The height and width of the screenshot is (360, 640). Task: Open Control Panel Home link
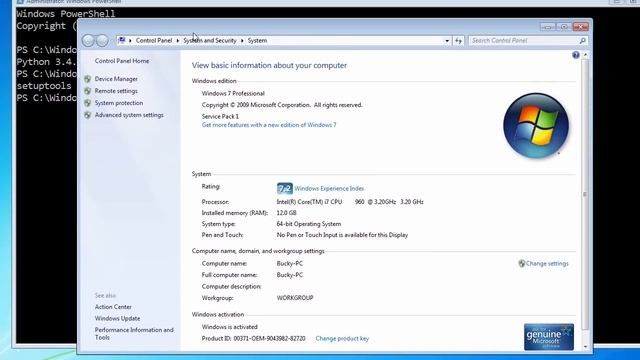click(x=122, y=61)
